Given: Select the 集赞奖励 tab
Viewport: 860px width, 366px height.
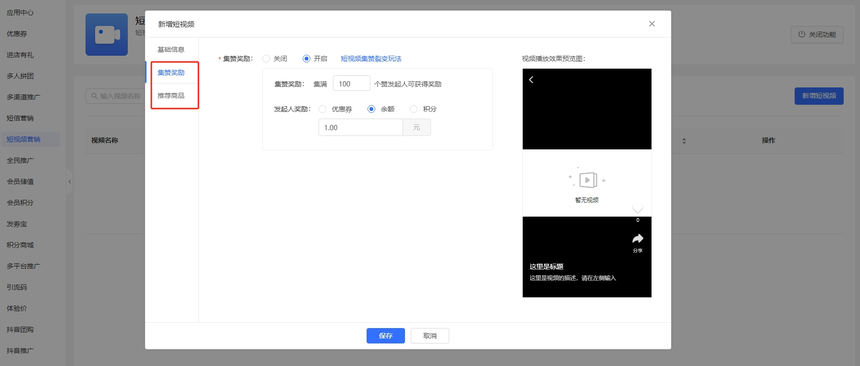Looking at the screenshot, I should 171,72.
